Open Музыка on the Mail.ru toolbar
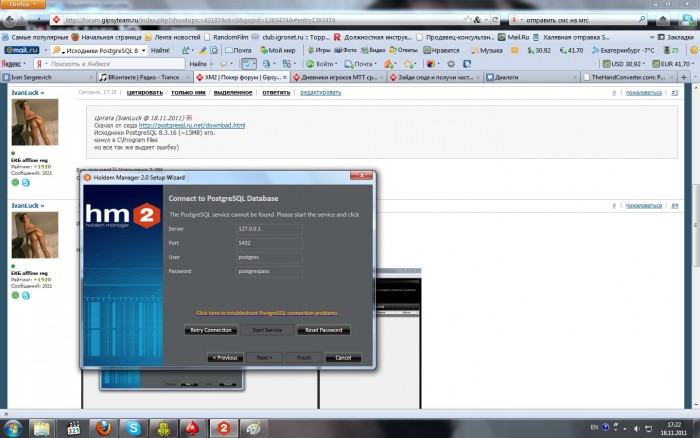The height and width of the screenshot is (438, 700). click(487, 50)
